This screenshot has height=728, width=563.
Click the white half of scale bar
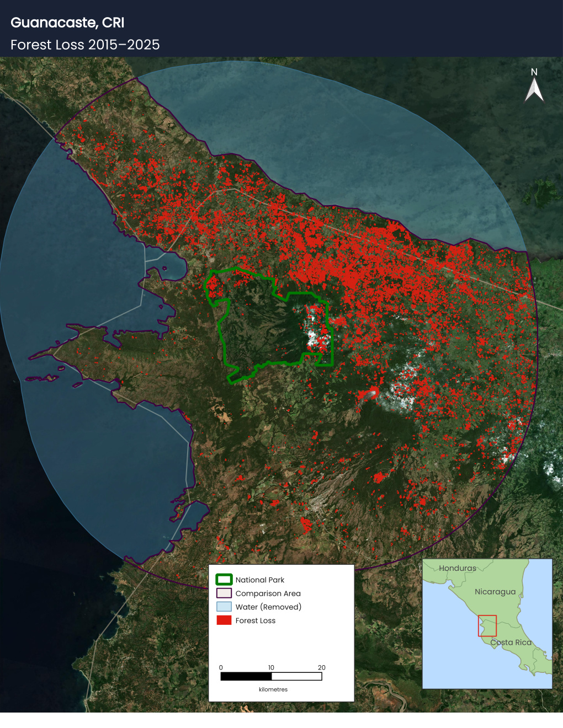click(x=296, y=676)
